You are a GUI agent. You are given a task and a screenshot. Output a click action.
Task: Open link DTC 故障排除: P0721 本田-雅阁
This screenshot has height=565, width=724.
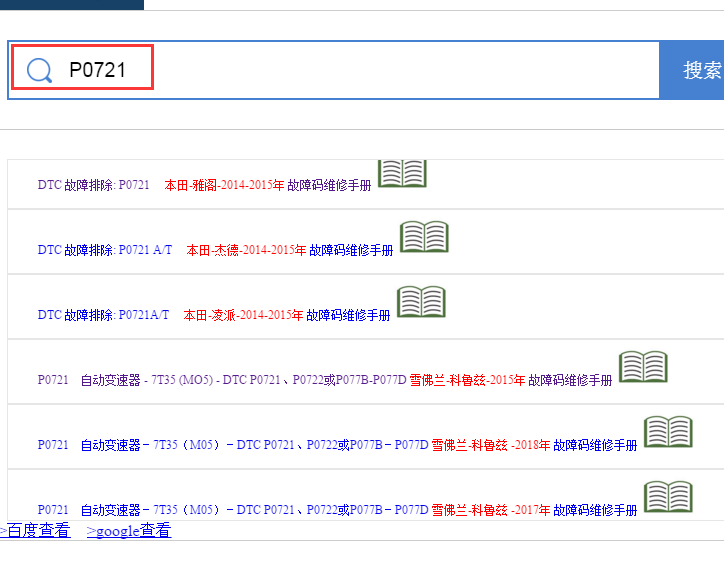point(205,185)
